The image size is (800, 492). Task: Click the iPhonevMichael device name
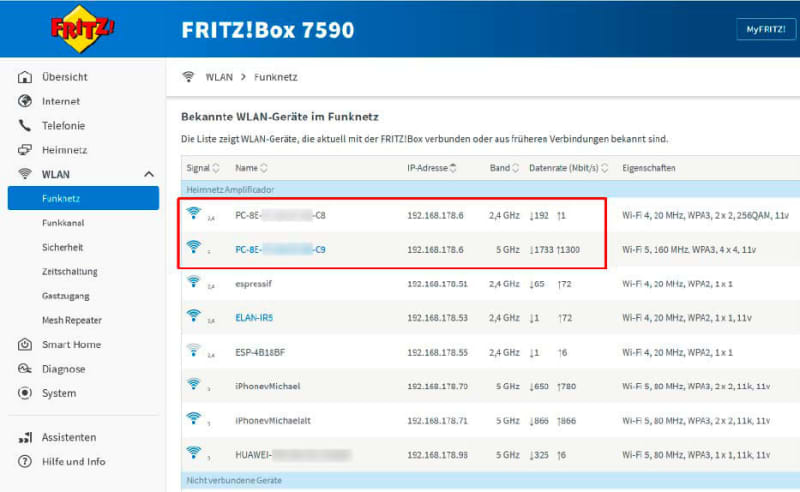(x=267, y=386)
